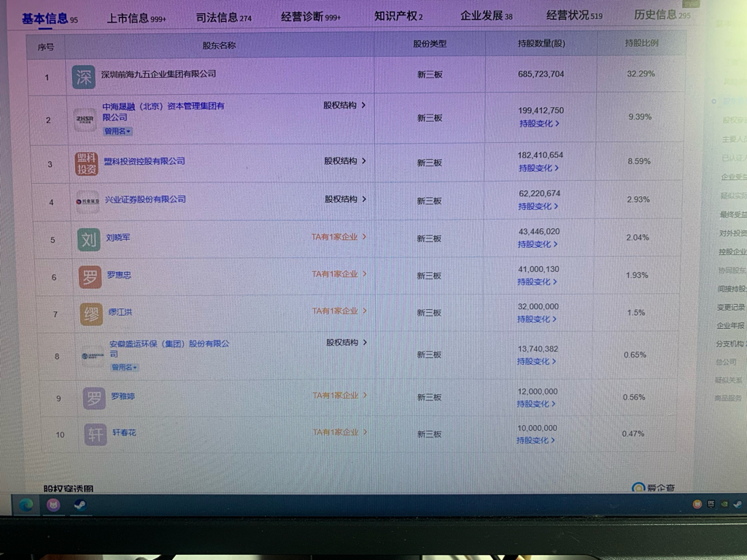Open the 经营诊断 tab
Image resolution: width=747 pixels, height=560 pixels.
(311, 17)
